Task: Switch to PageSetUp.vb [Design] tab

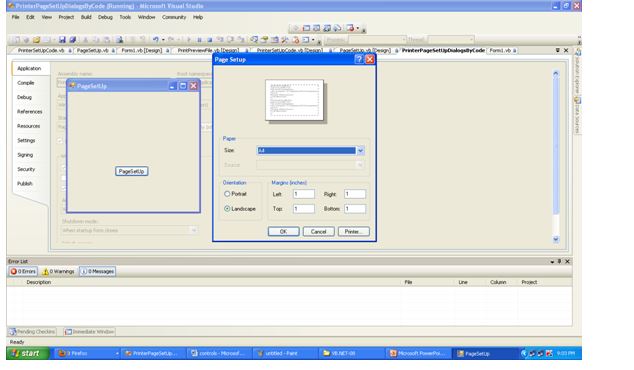Action: pos(365,51)
